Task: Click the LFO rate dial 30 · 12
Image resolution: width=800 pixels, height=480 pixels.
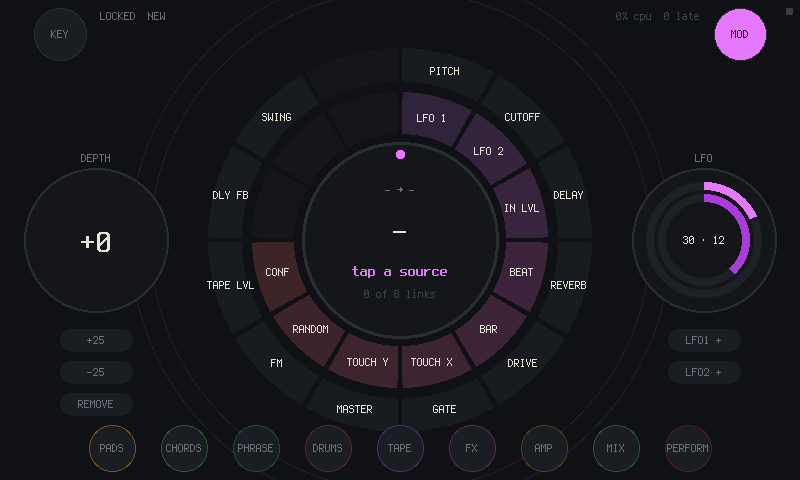Action: point(704,241)
